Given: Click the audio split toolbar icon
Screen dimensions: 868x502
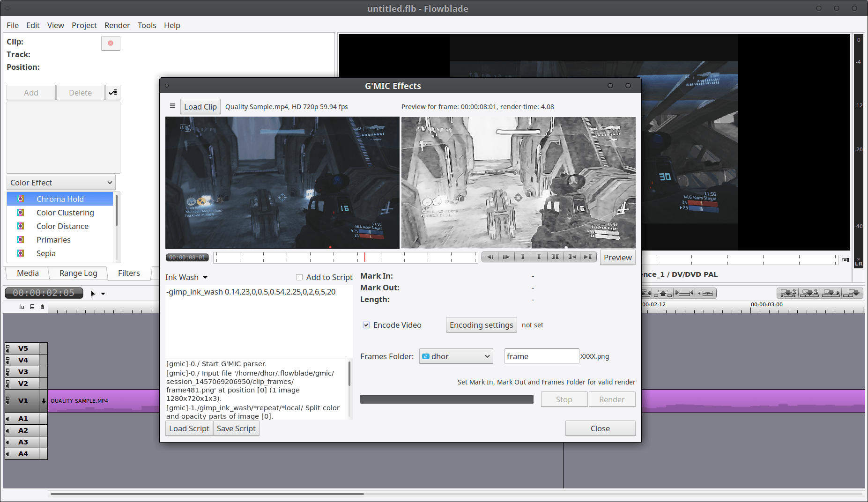Looking at the screenshot, I should point(706,293).
